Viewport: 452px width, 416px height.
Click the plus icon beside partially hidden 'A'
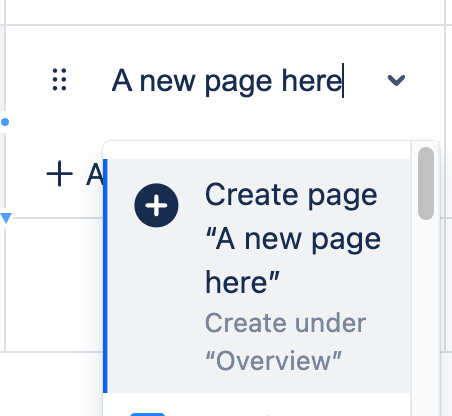(x=59, y=174)
